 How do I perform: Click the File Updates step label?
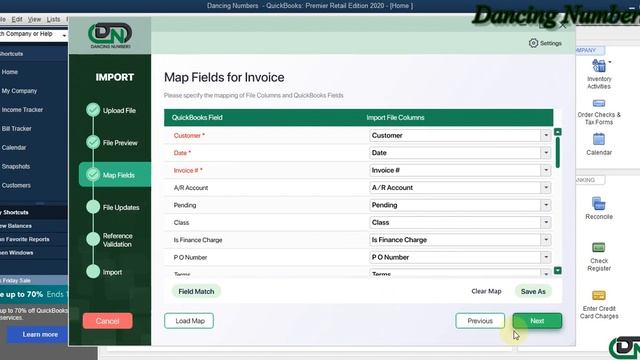(121, 207)
